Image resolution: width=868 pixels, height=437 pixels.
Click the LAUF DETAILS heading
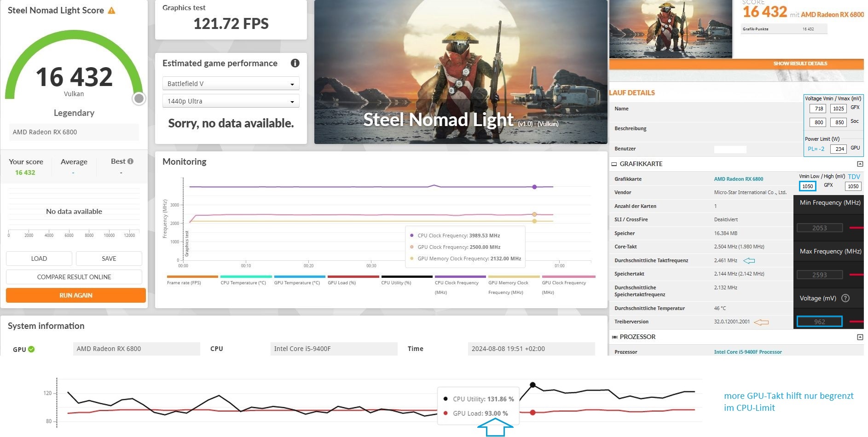point(632,92)
